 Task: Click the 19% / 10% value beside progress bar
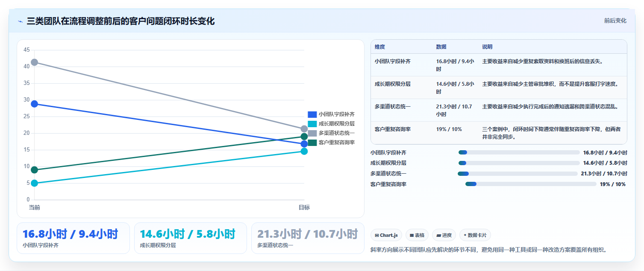pyautogui.click(x=613, y=184)
